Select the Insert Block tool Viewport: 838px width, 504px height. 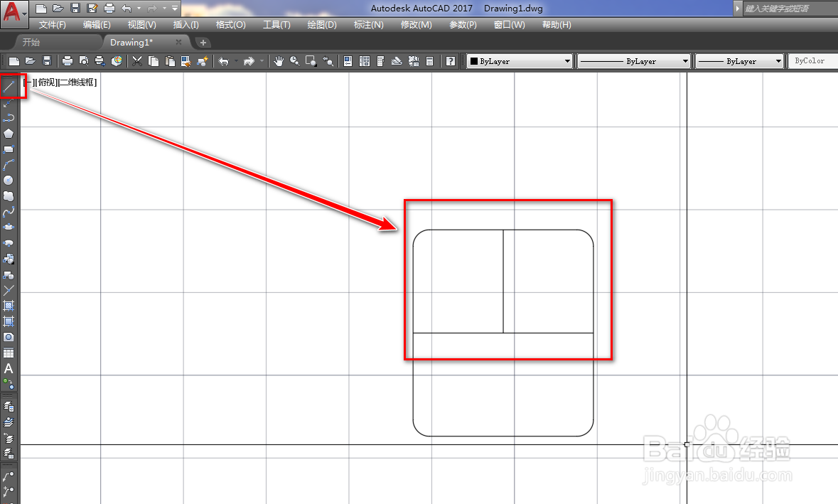(9, 259)
